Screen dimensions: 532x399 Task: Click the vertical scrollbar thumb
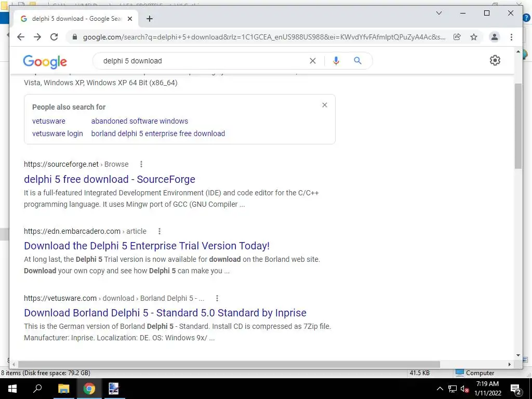(518, 126)
